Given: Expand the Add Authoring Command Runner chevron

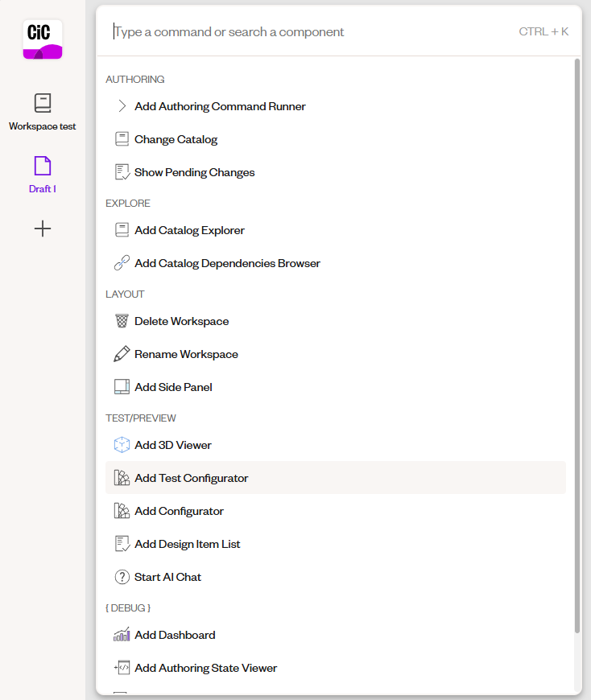Looking at the screenshot, I should 122,105.
